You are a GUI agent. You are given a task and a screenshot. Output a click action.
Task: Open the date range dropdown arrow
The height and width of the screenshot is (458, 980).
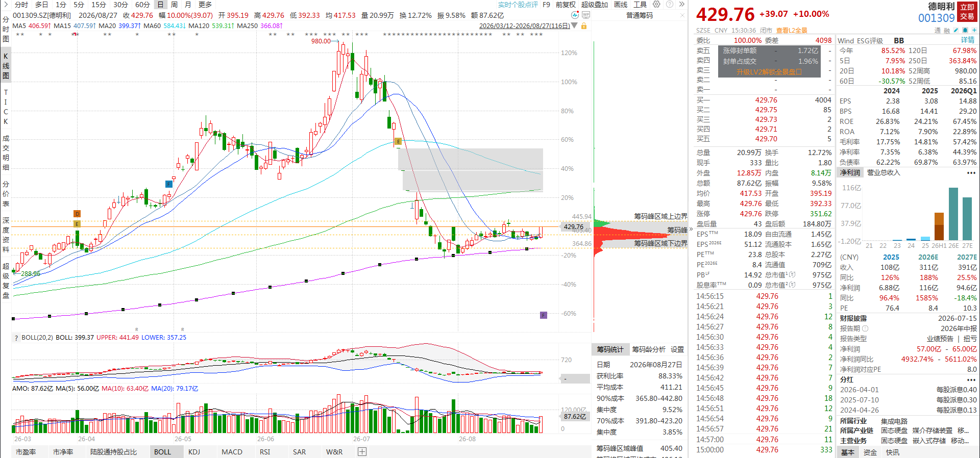pos(575,26)
